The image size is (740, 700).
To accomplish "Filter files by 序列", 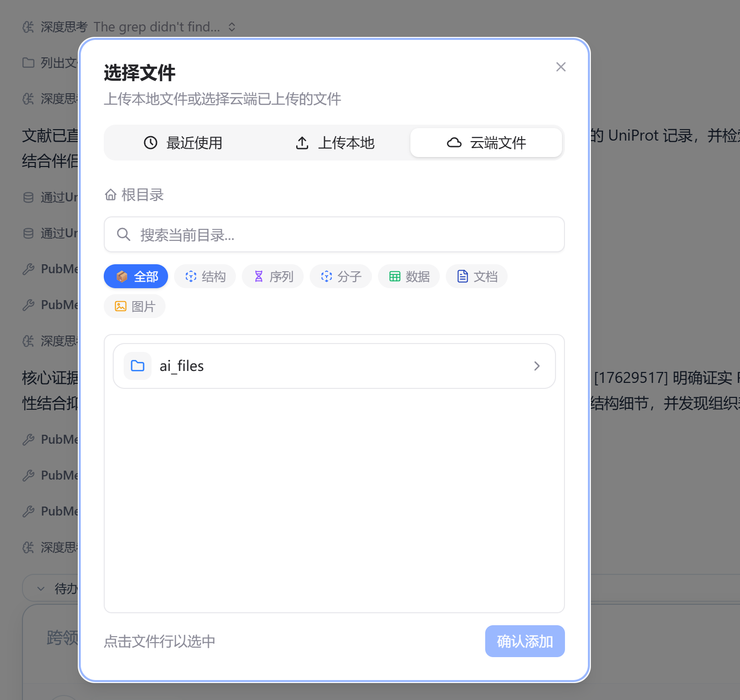I will (x=273, y=276).
